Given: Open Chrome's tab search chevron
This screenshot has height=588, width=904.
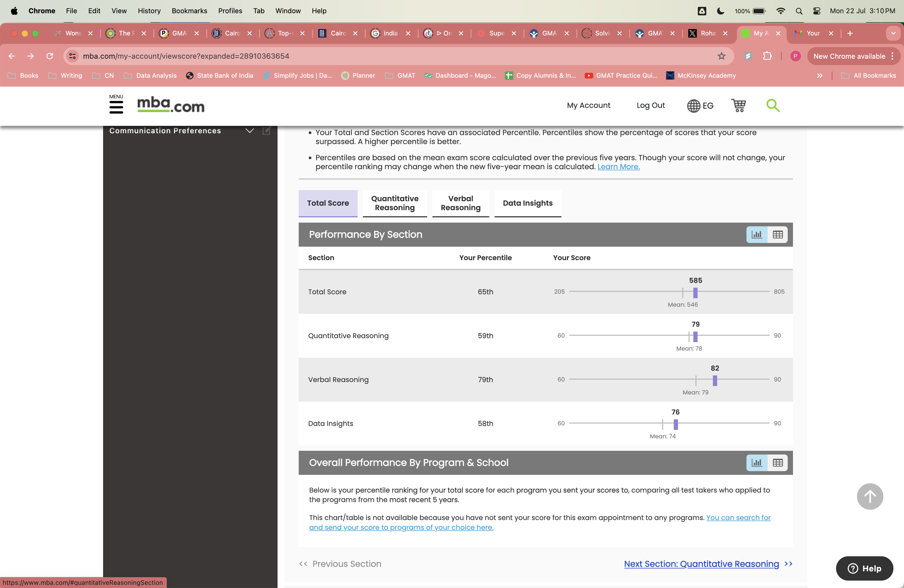Looking at the screenshot, I should [893, 33].
